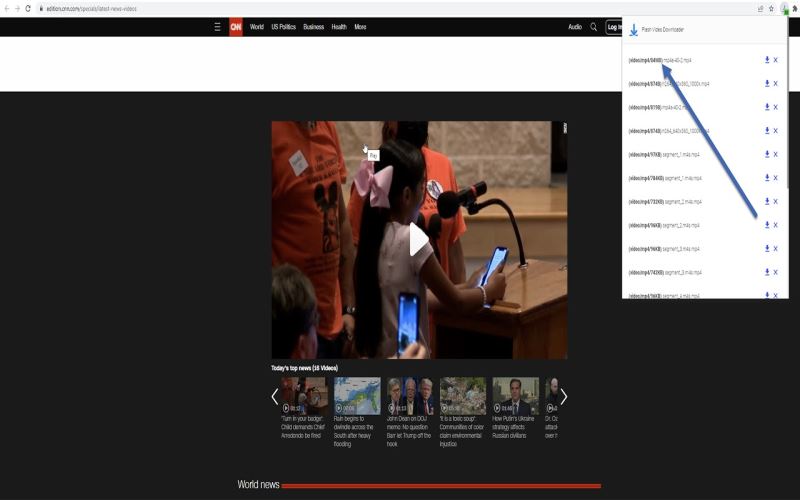Remove the 784KB segment_1.m4s.mp4 entry

(x=776, y=178)
